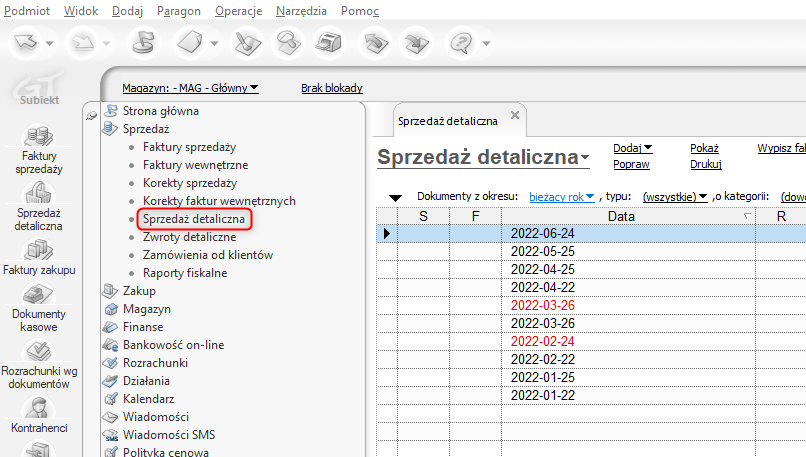Click the S column header
The width and height of the screenshot is (806, 457).
click(423, 216)
